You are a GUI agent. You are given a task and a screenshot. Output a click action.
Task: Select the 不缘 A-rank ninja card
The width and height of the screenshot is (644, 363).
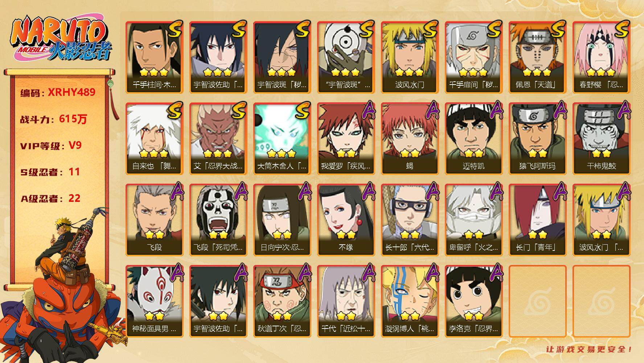346,220
